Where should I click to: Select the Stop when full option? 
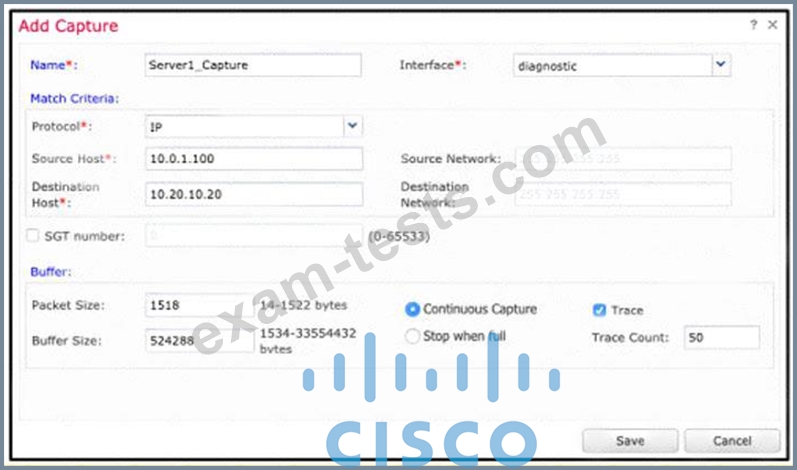tap(412, 336)
